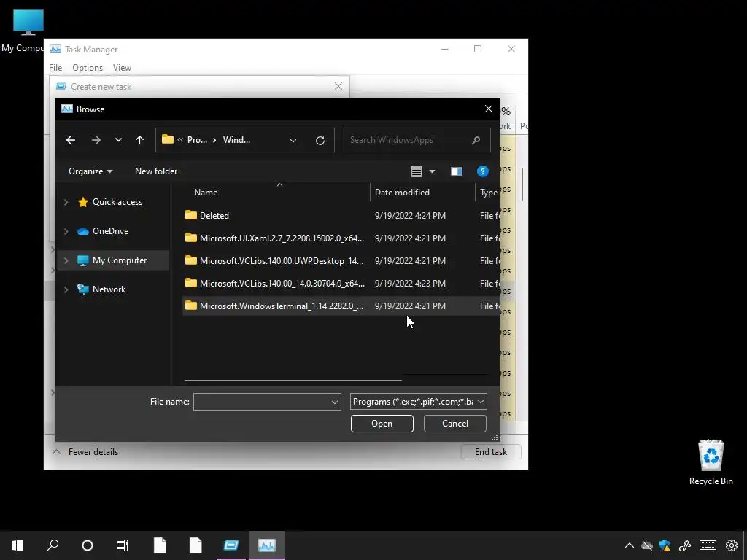Switch to Task Manager taskbar icon
747x560 pixels.
(x=267, y=545)
